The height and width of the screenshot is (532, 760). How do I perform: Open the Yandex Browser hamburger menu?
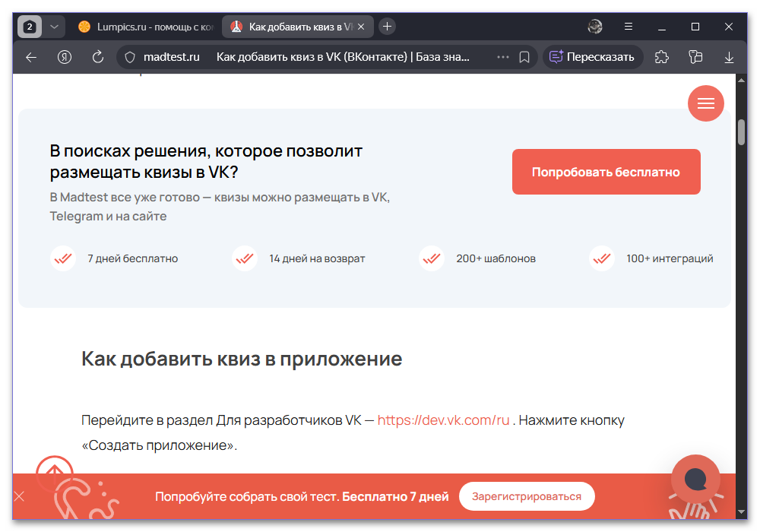click(629, 27)
